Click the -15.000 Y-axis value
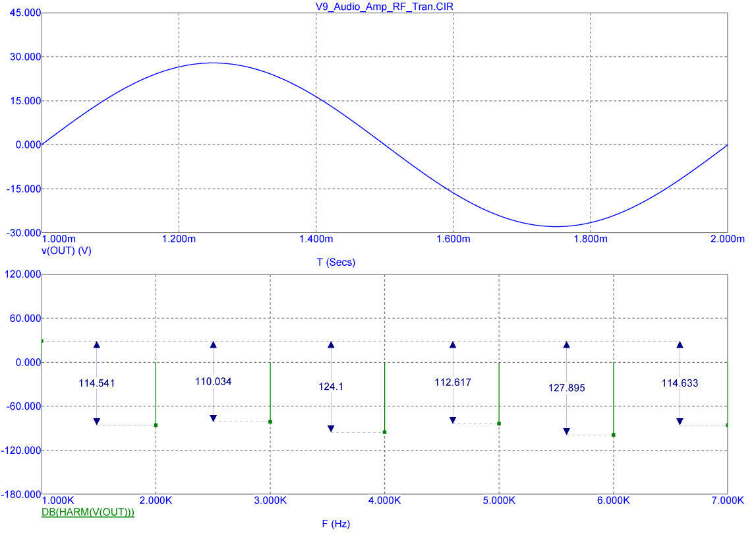The height and width of the screenshot is (533, 756). [x=24, y=189]
